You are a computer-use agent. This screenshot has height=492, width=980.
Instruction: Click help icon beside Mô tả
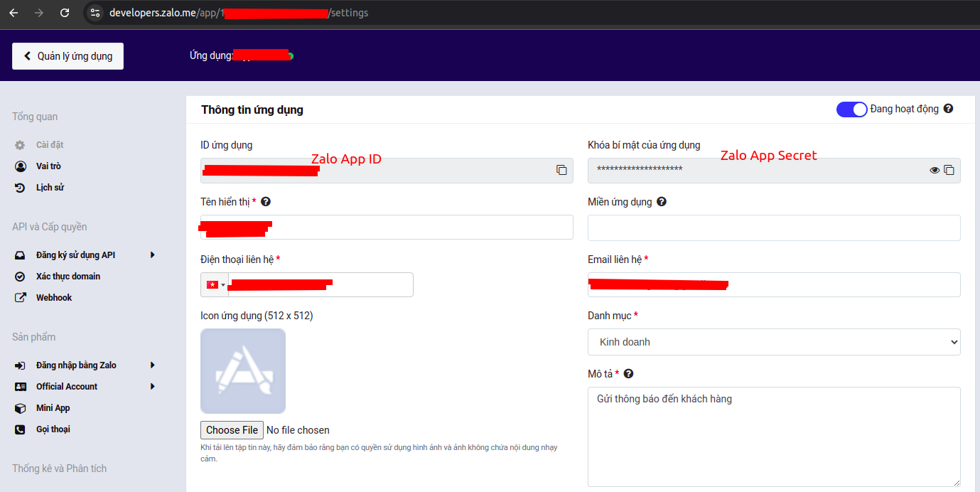(x=628, y=374)
